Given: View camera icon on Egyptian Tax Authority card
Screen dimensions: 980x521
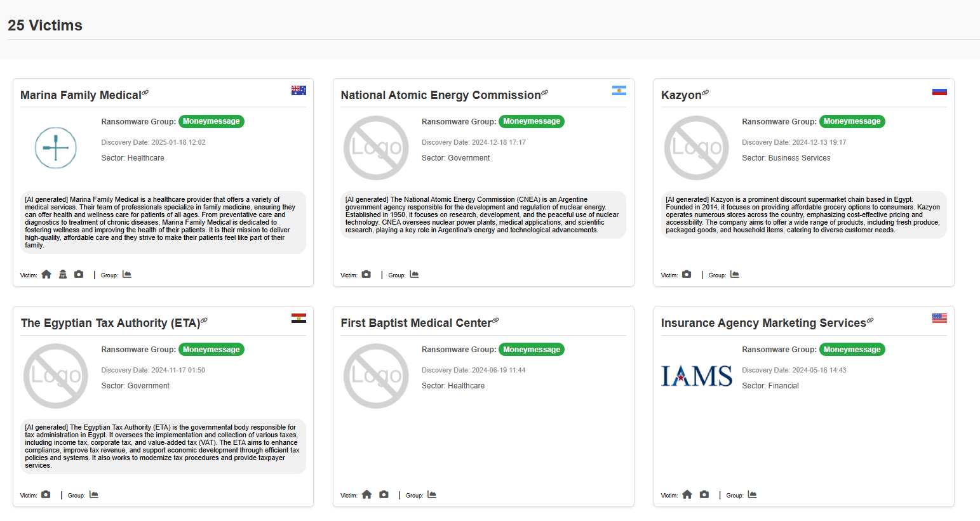Looking at the screenshot, I should (46, 494).
